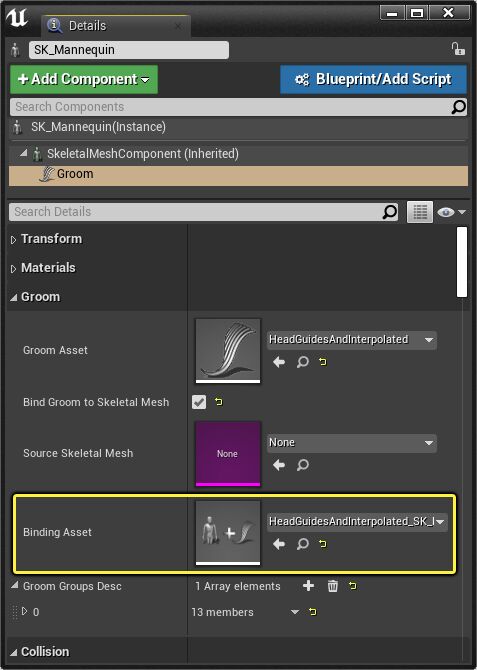This screenshot has height=670, width=477.
Task: Click the Search Components magnifier icon
Action: click(458, 107)
